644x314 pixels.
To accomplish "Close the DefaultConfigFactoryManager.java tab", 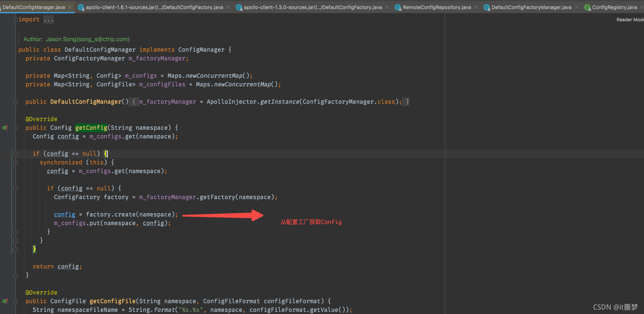I will tap(576, 7).
